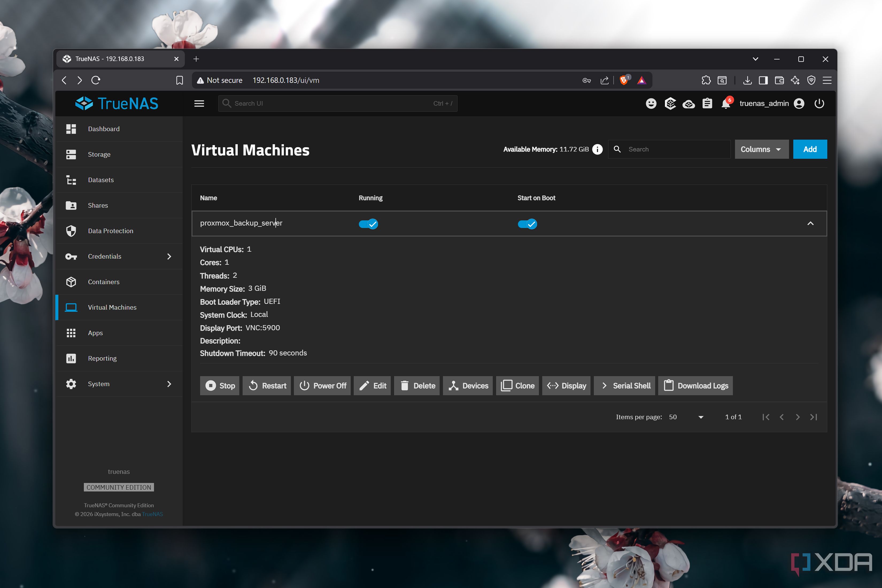This screenshot has height=588, width=882.
Task: Expand the Credentials submenu arrow
Action: click(x=169, y=257)
